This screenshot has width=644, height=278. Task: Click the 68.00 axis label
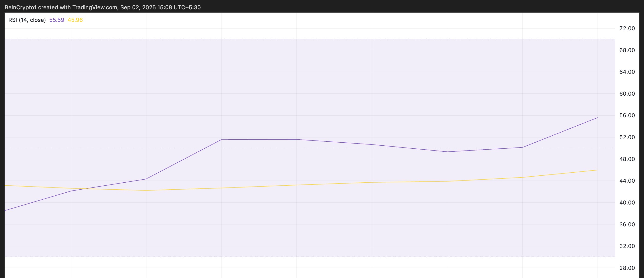click(x=627, y=50)
